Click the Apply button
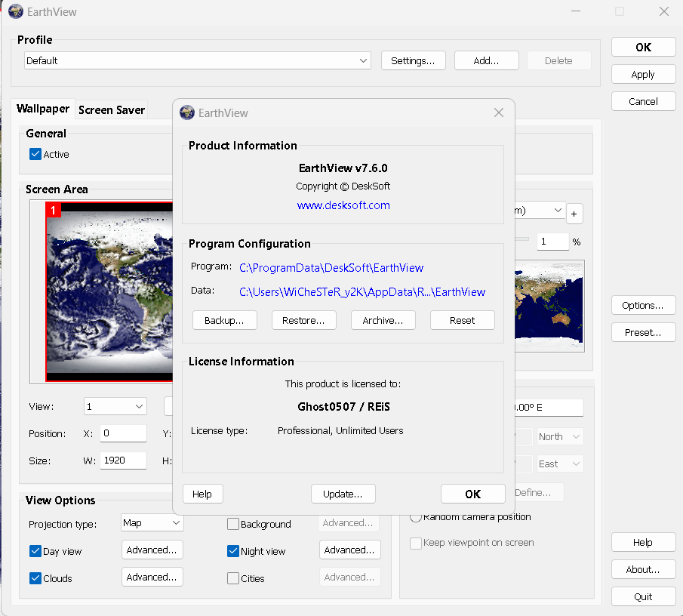This screenshot has height=616, width=683. click(x=643, y=75)
